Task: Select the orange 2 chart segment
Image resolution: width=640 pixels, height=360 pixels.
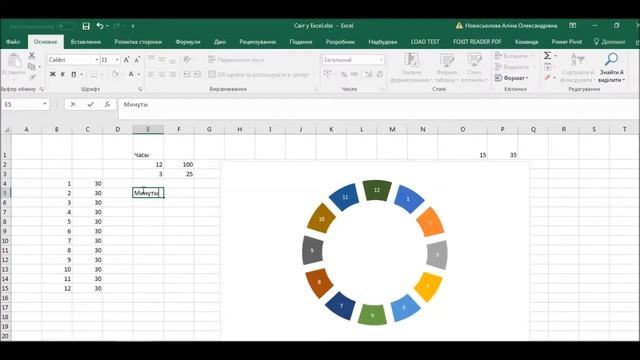Action: (430, 222)
